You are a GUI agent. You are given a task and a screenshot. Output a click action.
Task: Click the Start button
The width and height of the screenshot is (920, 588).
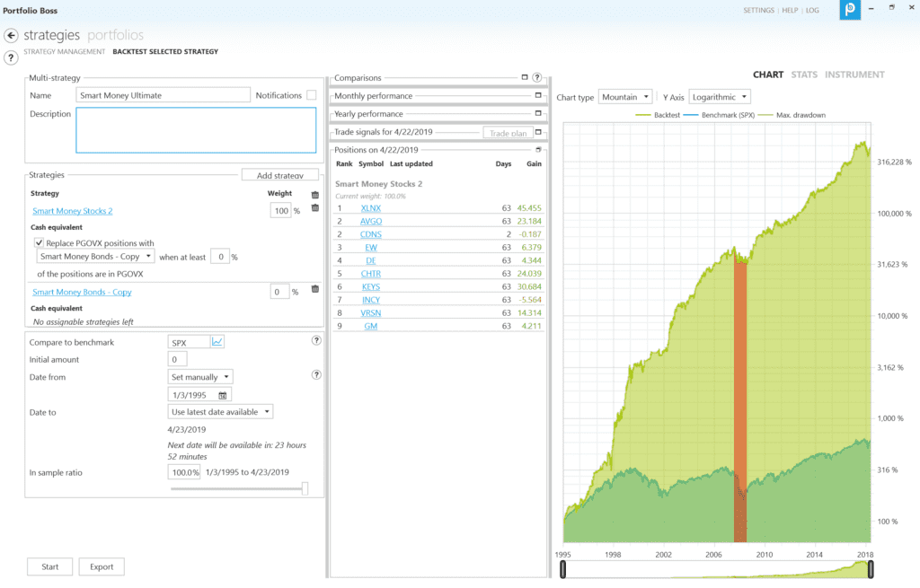(50, 566)
